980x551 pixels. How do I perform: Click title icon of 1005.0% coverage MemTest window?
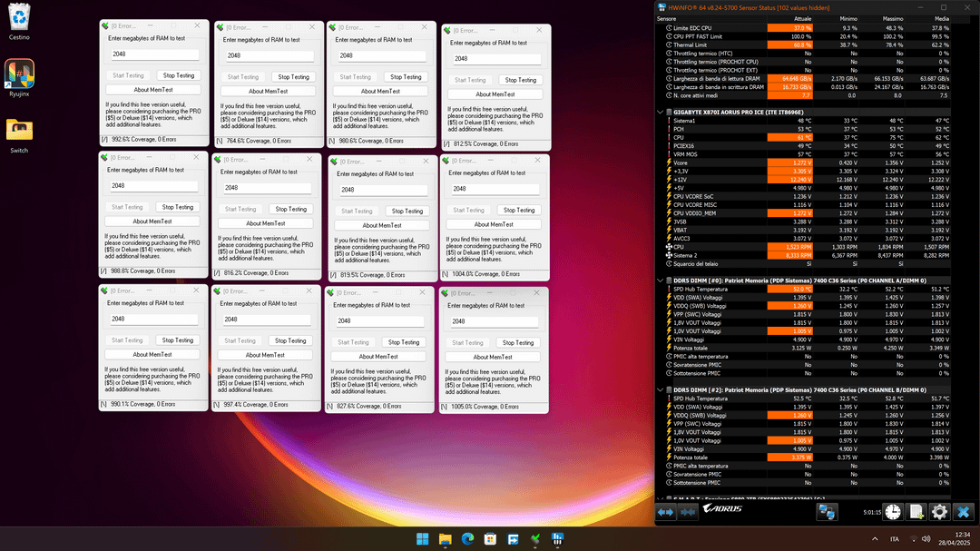point(445,293)
